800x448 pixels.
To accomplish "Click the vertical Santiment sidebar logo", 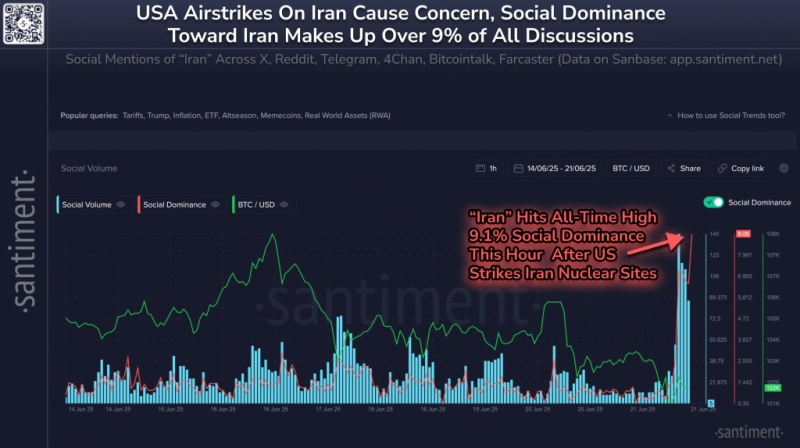I will click(24, 241).
